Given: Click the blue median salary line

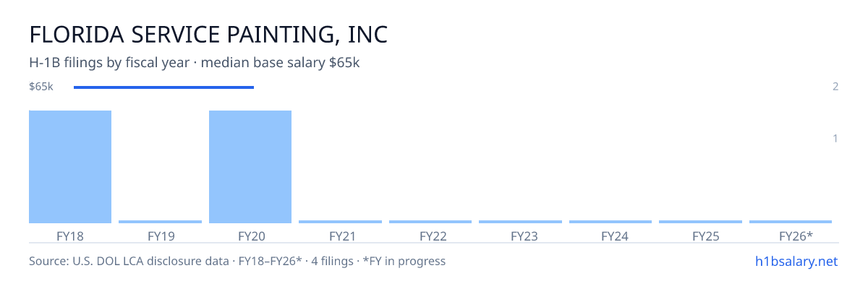Looking at the screenshot, I should [163, 87].
